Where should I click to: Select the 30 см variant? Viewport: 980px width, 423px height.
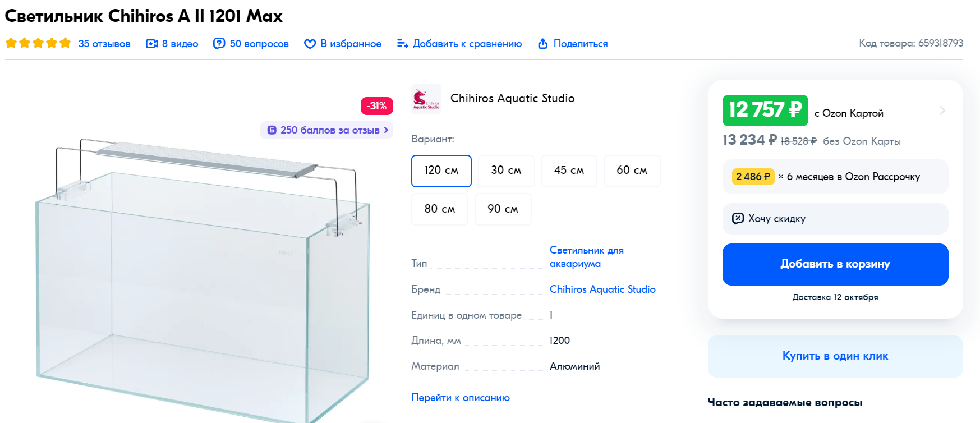(506, 171)
